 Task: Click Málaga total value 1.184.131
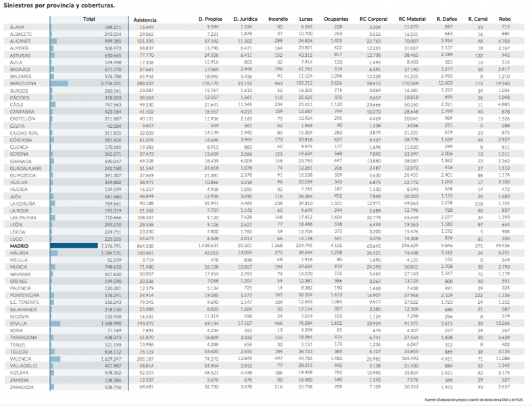click(111, 253)
